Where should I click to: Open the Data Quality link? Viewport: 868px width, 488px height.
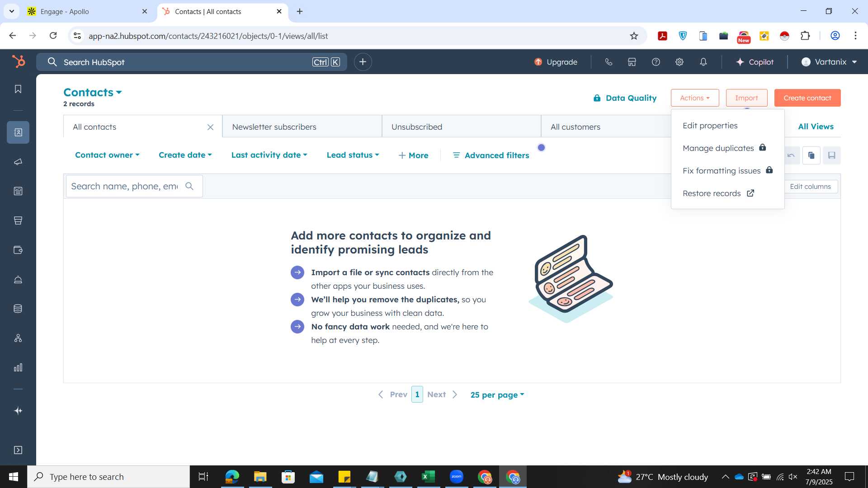[625, 98]
